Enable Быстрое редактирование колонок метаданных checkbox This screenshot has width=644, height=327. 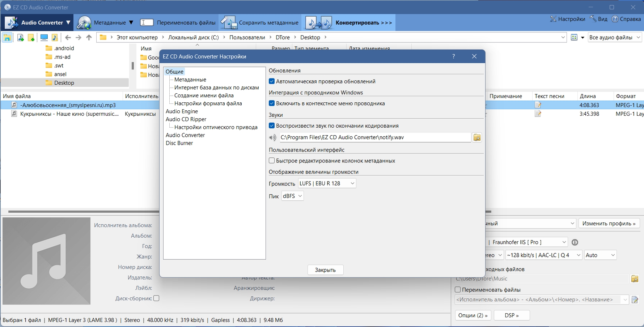[x=272, y=161]
